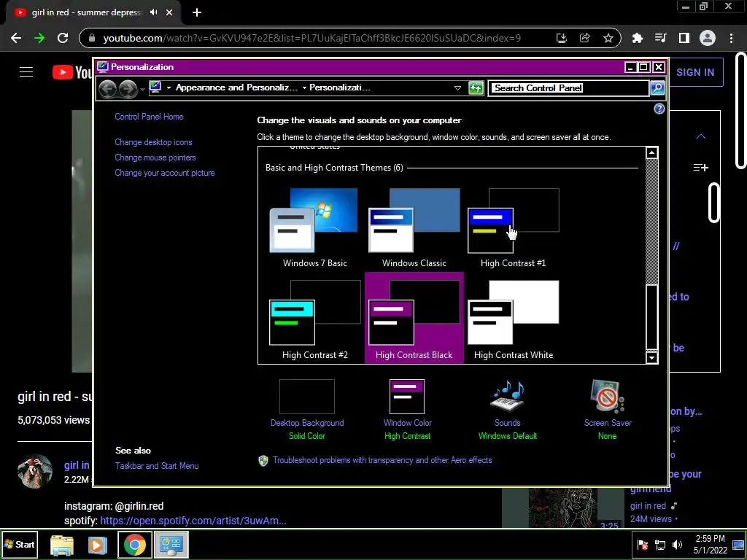Open Taskbar and Start Menu link
Image resolution: width=747 pixels, height=560 pixels.
[157, 466]
